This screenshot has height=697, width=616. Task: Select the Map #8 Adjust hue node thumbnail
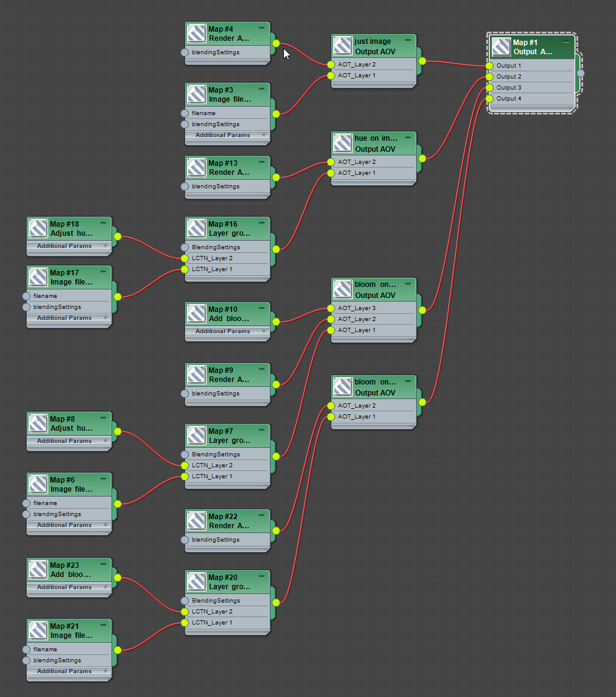pyautogui.click(x=38, y=423)
